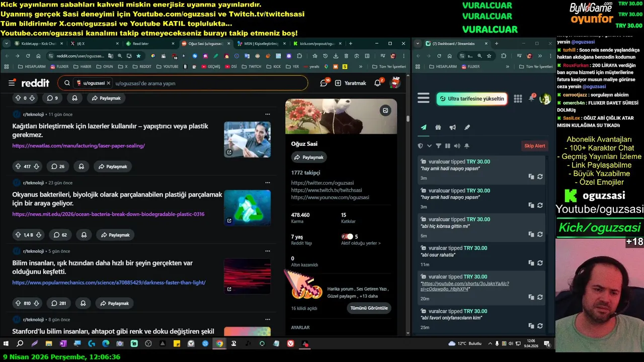This screenshot has height=362, width=644.
Task: Click the Yaratmak create button
Action: click(350, 83)
